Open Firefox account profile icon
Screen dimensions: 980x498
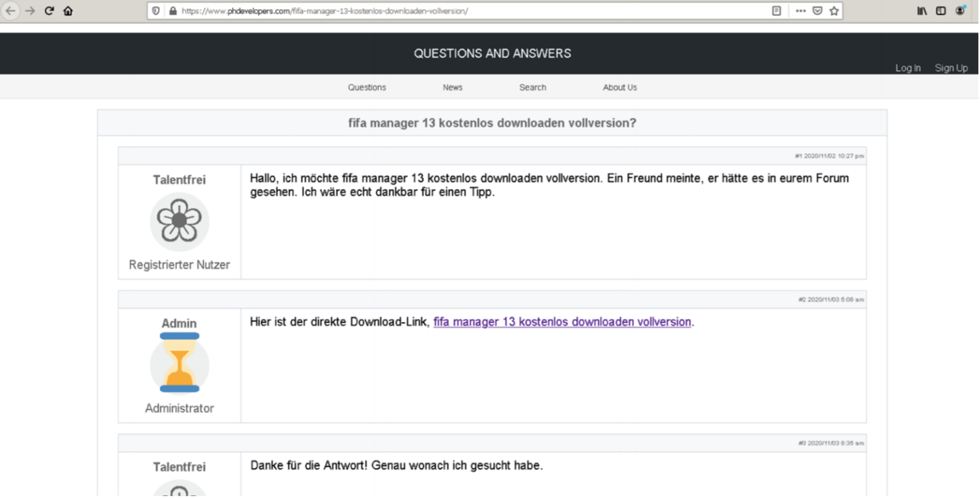tap(960, 11)
